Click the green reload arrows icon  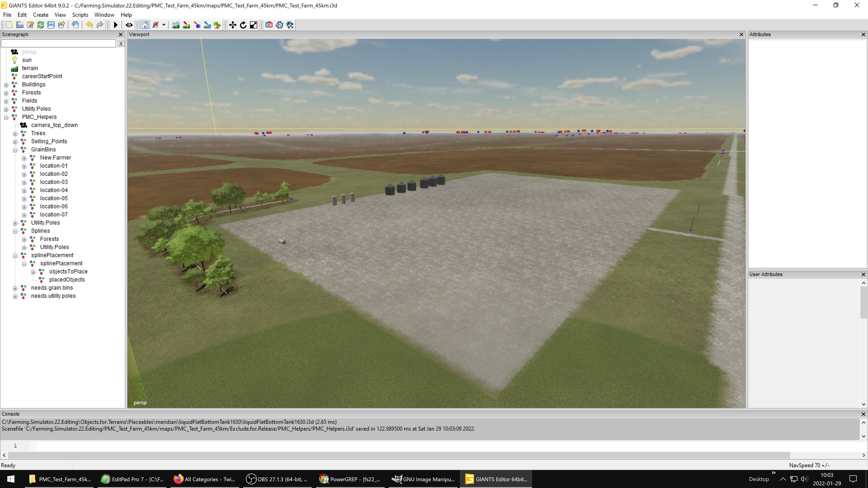click(40, 25)
